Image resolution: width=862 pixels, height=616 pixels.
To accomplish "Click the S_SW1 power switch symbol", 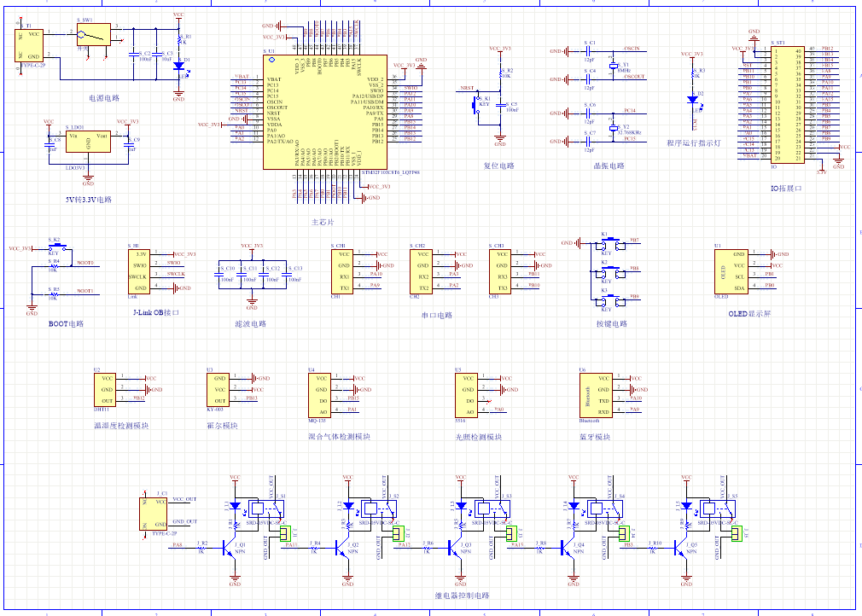I will pyautogui.click(x=94, y=35).
